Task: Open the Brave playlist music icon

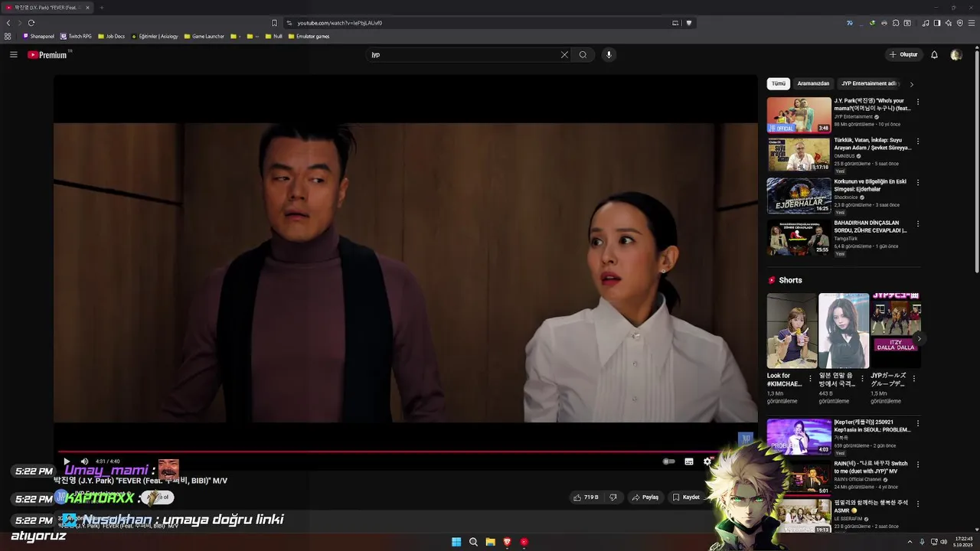Action: [x=926, y=23]
